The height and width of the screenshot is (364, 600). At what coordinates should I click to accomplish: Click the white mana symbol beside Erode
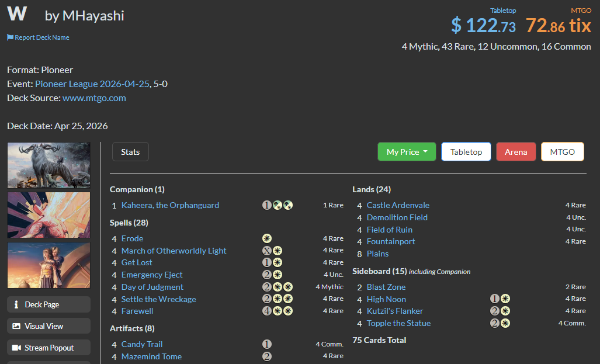pyautogui.click(x=267, y=238)
